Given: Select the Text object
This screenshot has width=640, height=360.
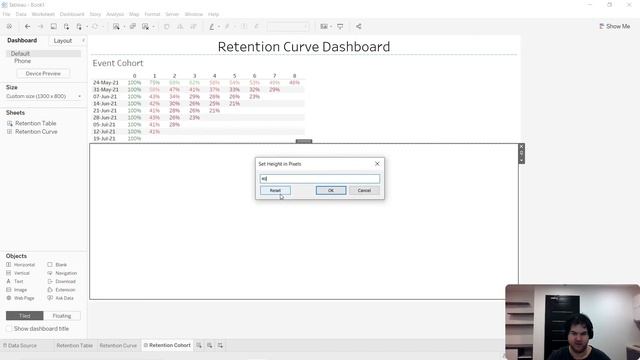Looking at the screenshot, I should coord(15,282).
